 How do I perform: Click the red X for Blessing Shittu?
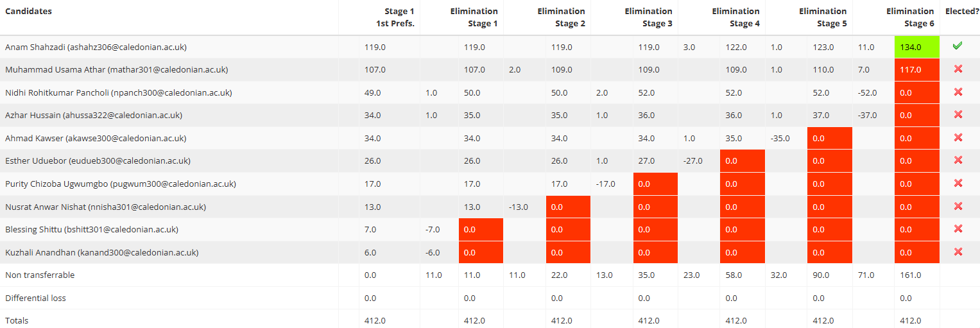point(958,229)
